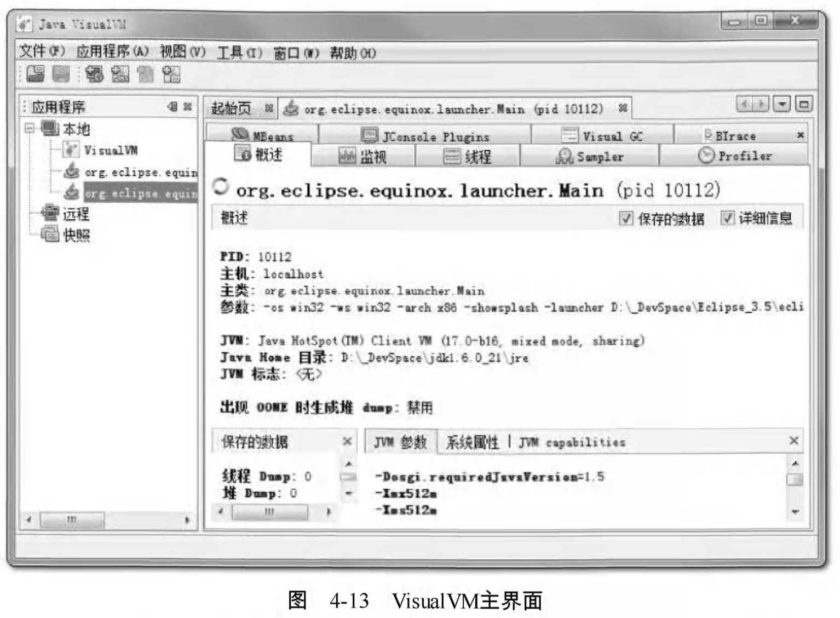This screenshot has height=618, width=840.
Task: Open the 应用程序 menu in the menu bar
Action: point(112,51)
